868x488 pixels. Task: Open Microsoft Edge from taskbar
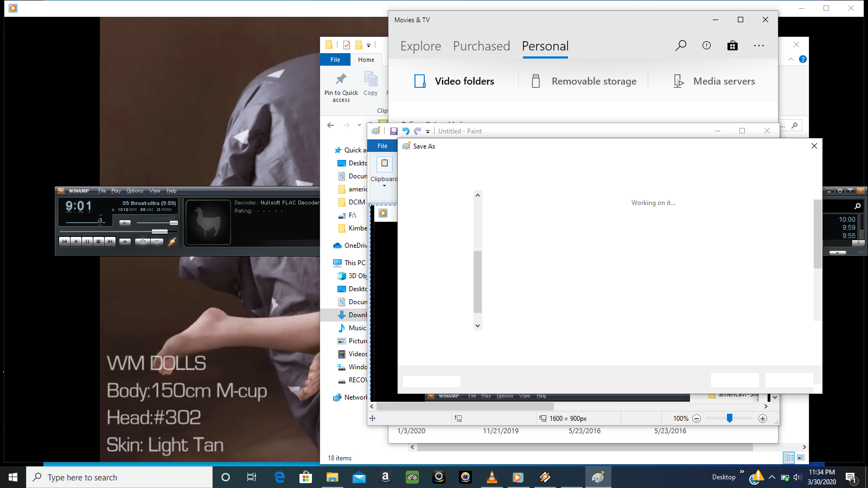(x=279, y=477)
